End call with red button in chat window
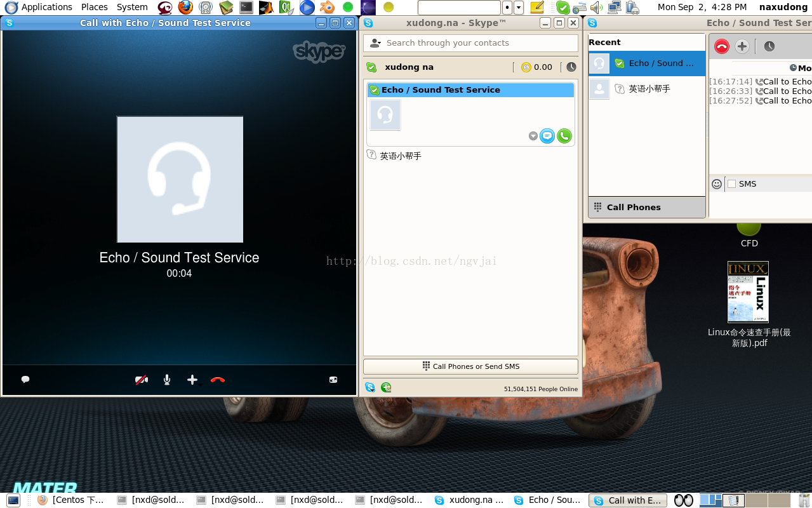812x508 pixels. pos(722,46)
